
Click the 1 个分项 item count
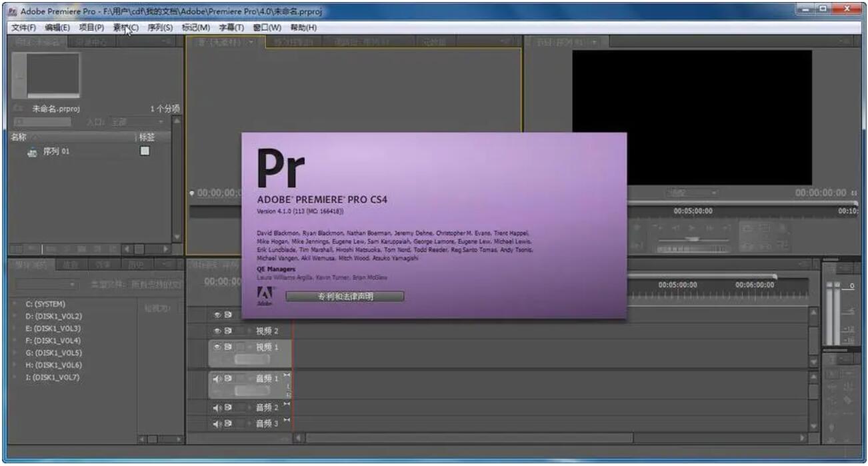pos(165,109)
